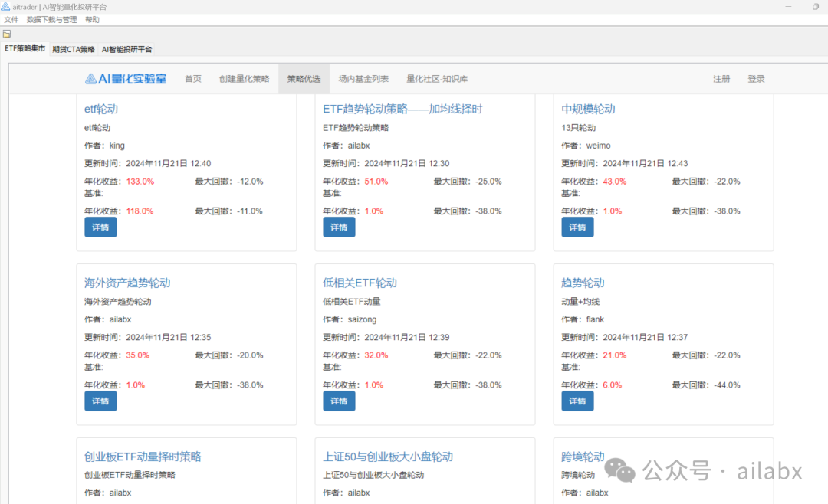Screen dimensions: 828x504
Task: Click update time 2024年11月21日 12:40
Action: [169, 164]
